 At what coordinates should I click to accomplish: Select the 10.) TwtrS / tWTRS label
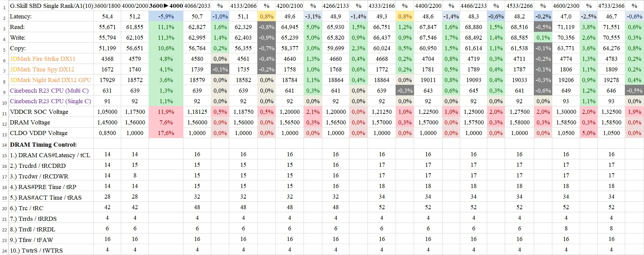(x=36, y=251)
